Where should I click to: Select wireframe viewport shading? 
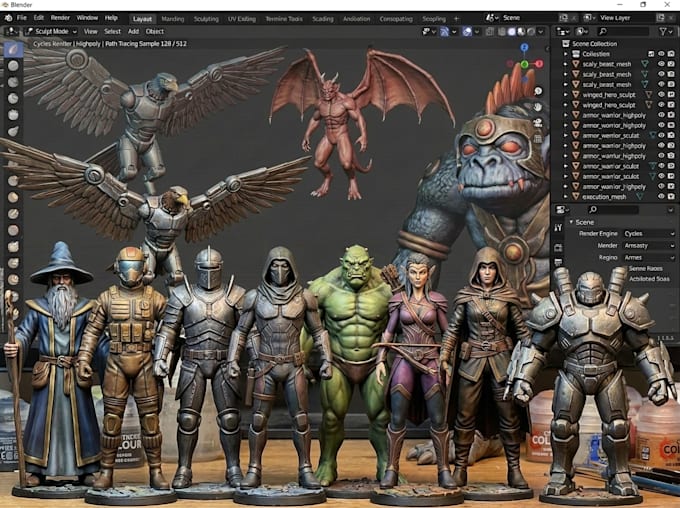pyautogui.click(x=502, y=31)
